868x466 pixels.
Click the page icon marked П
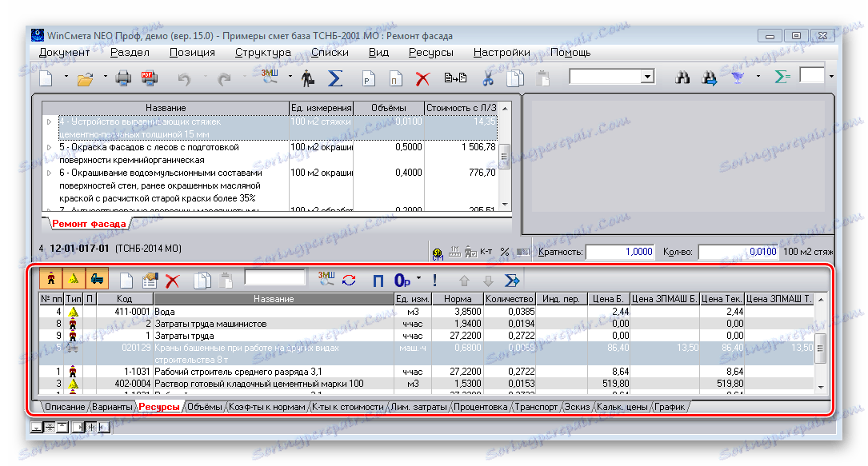pyautogui.click(x=395, y=78)
